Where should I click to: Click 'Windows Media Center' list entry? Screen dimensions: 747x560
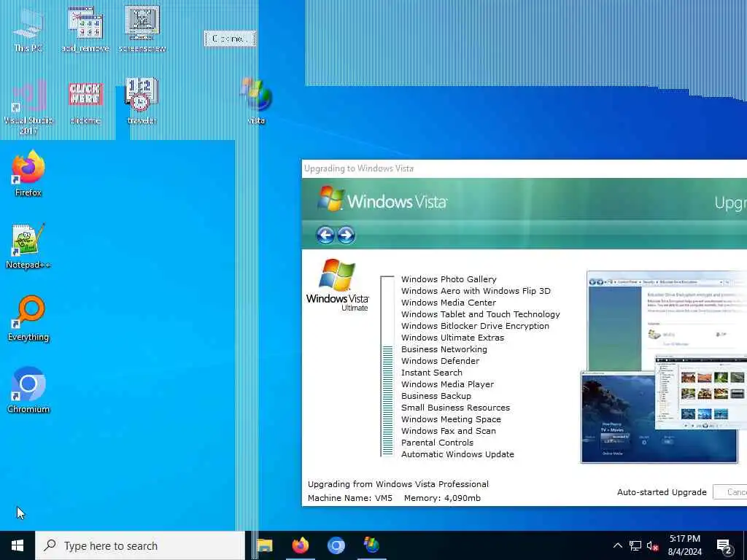pyautogui.click(x=449, y=303)
